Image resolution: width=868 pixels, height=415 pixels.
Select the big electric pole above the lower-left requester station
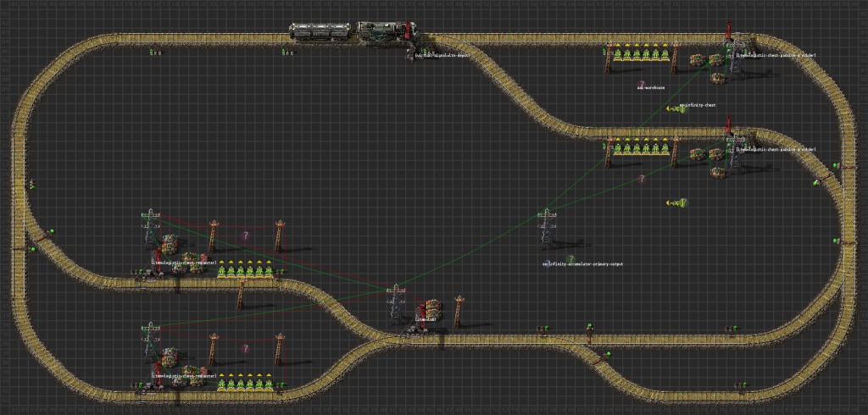pyautogui.click(x=150, y=342)
